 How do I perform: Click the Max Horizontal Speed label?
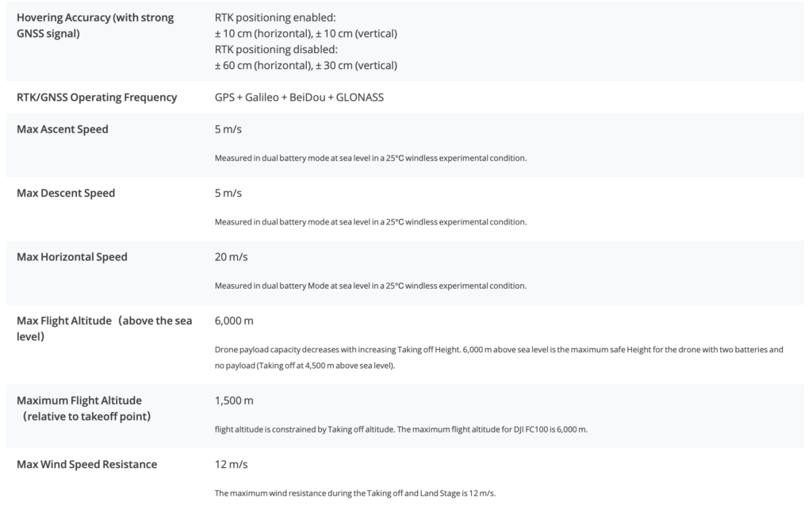pyautogui.click(x=72, y=257)
